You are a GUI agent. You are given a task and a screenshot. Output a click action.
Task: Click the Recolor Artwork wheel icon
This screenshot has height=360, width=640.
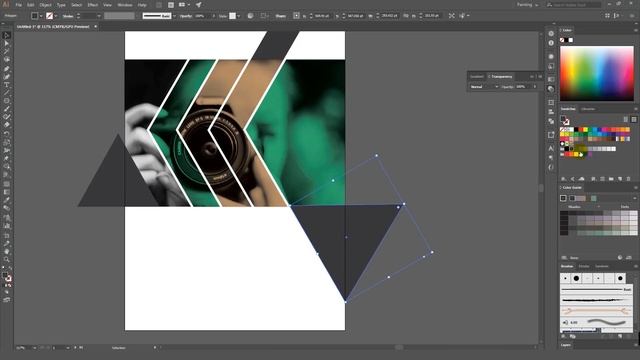250,16
